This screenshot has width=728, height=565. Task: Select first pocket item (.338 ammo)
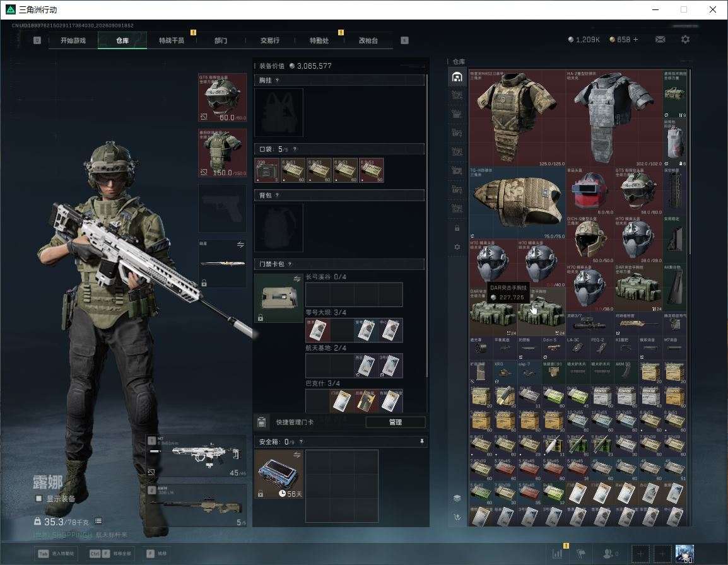point(267,170)
